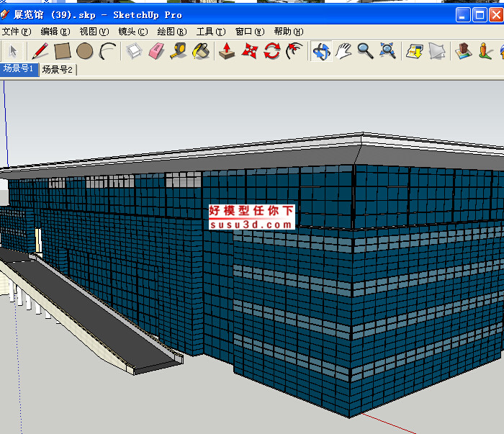Select the Line pencil tool

point(40,51)
